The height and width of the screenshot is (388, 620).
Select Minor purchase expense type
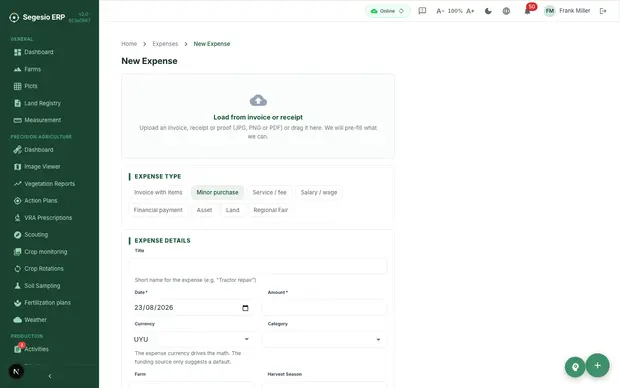coord(217,193)
